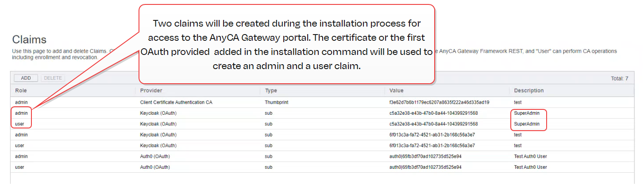Click the Type column header
644x186 pixels.
(x=271, y=90)
